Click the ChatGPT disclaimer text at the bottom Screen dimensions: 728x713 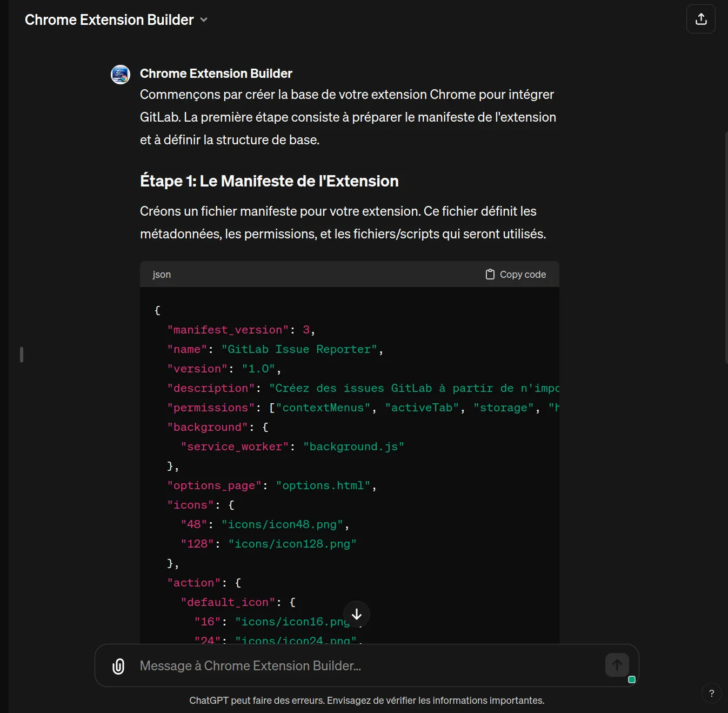[x=366, y=701]
